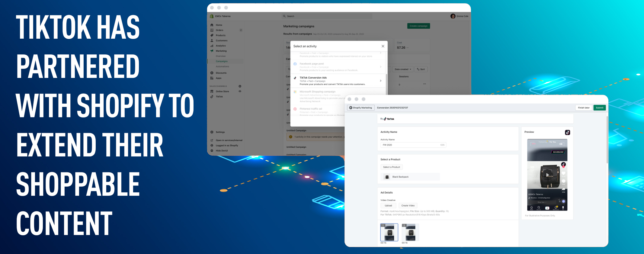
Task: Click the heart like icon in TikTok preview
Action: [x=563, y=174]
